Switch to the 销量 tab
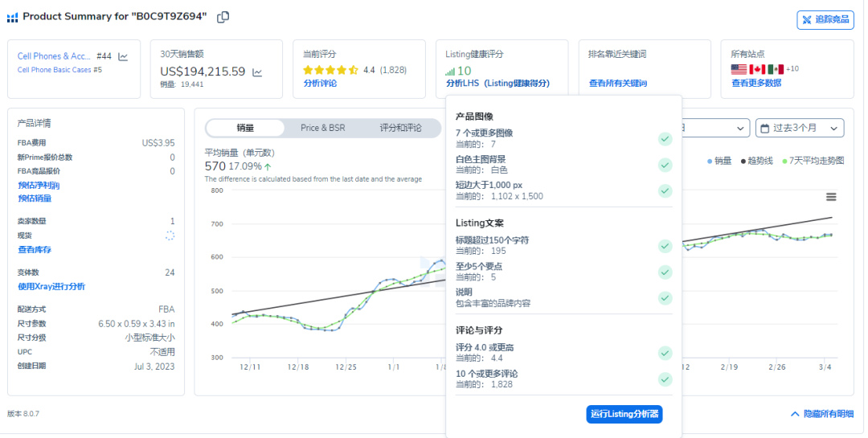Image resolution: width=868 pixels, height=438 pixels. [x=245, y=128]
